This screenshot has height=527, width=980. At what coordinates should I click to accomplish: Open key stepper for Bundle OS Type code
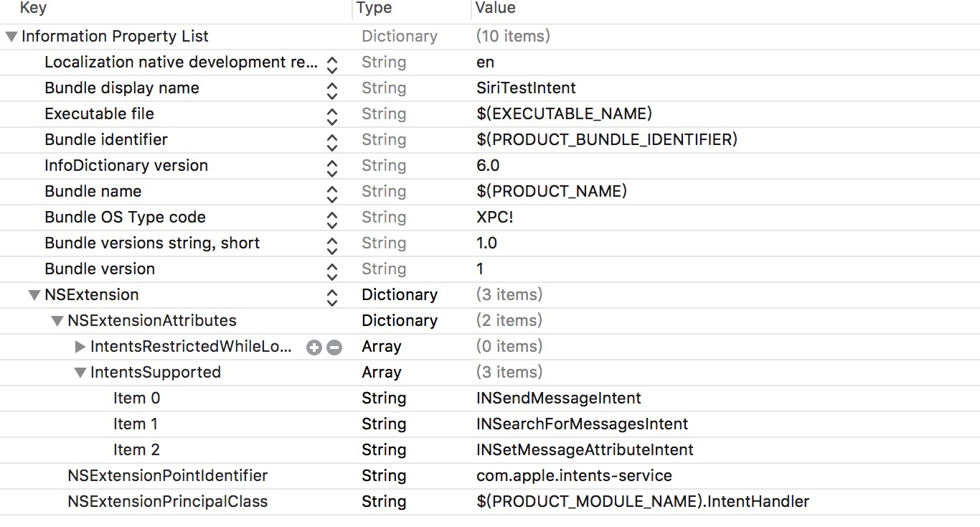[331, 219]
